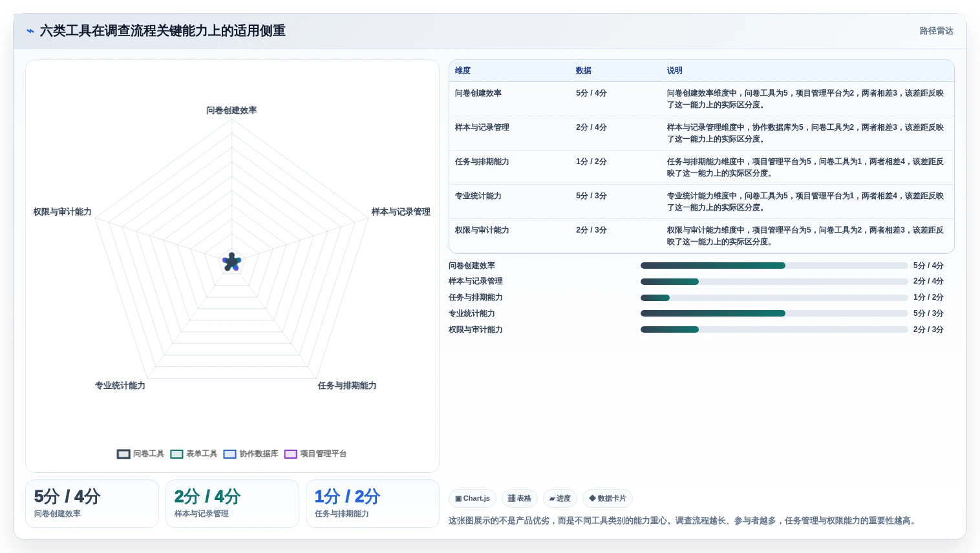Click the data cluster at radar chart center

(x=231, y=262)
